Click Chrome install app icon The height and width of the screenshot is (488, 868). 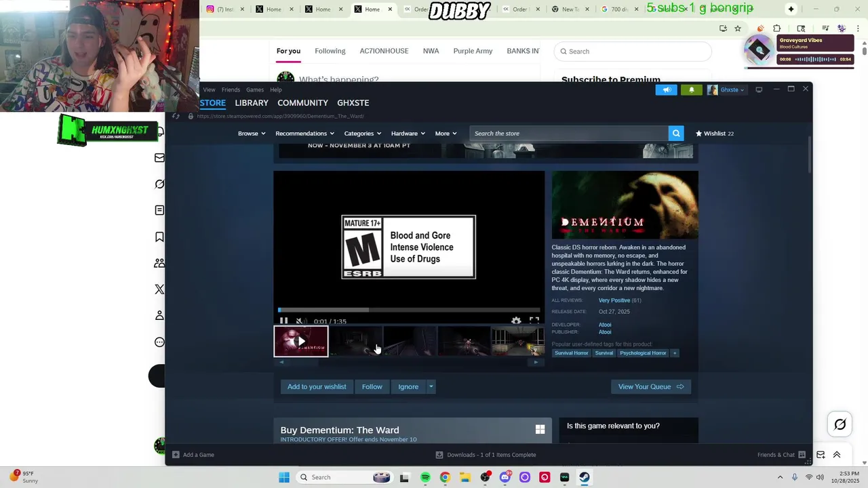[x=723, y=28]
